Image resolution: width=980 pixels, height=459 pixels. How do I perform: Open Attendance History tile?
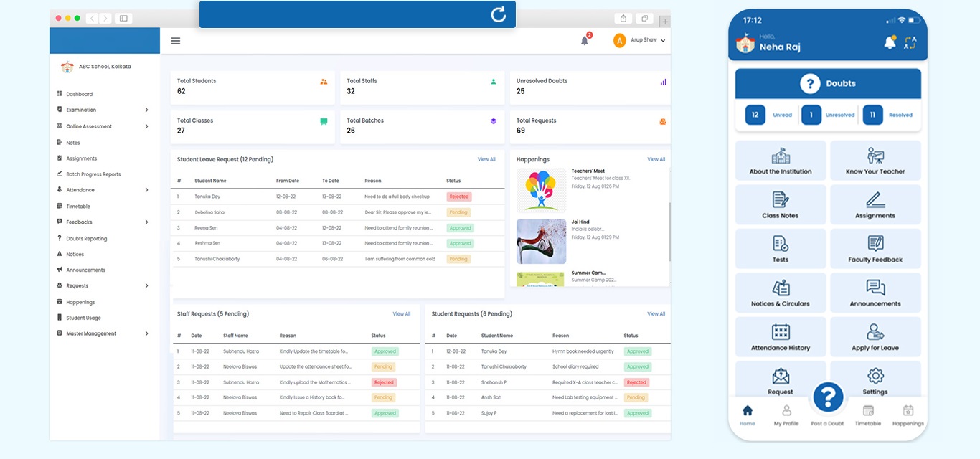781,336
